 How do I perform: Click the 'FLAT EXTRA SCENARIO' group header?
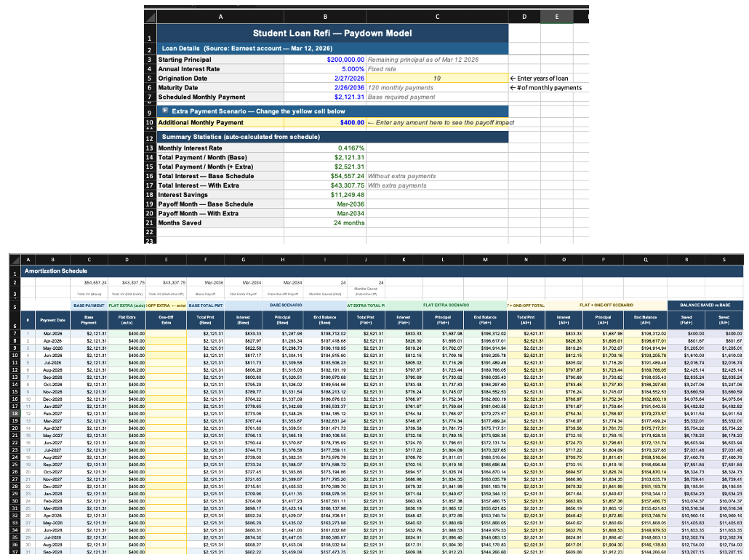click(x=446, y=305)
